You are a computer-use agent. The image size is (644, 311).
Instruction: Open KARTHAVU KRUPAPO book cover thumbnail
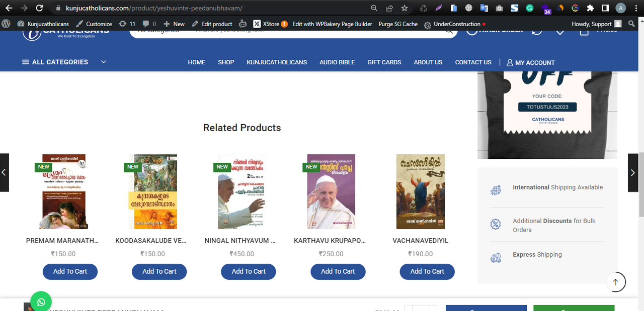(331, 191)
